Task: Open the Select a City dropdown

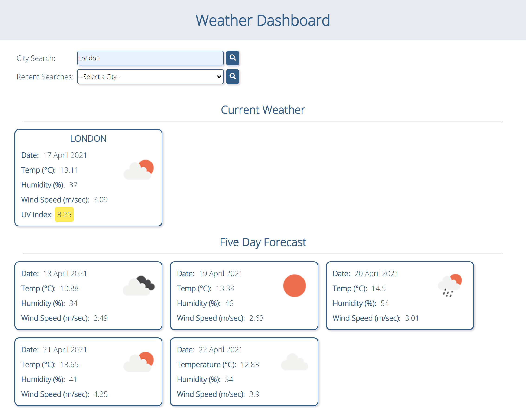Action: click(150, 77)
